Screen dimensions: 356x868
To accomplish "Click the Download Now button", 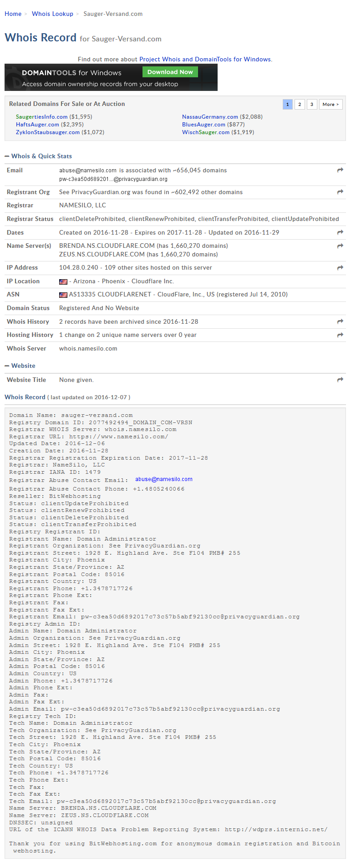I will coord(170,72).
